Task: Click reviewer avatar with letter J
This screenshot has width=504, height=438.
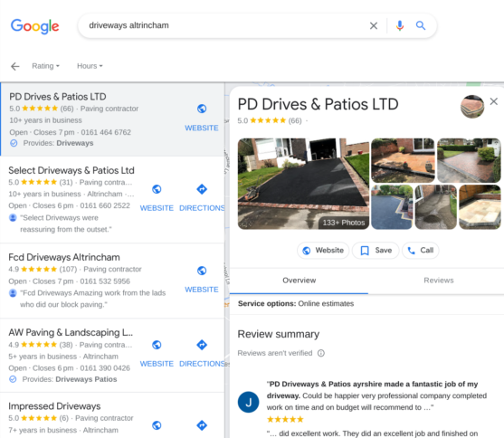Action: 249,402
